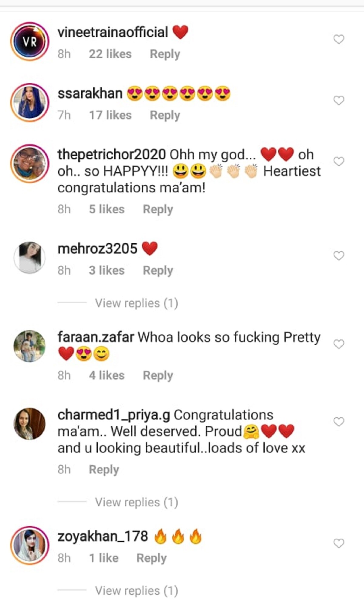Like ssarakhan's comment with heart icon
The width and height of the screenshot is (364, 611).
click(x=339, y=100)
